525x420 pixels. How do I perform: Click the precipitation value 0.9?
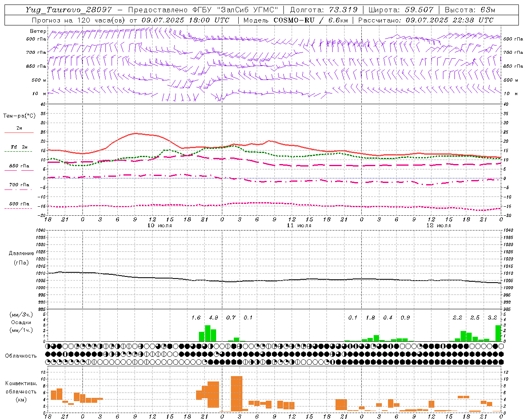tap(405, 318)
